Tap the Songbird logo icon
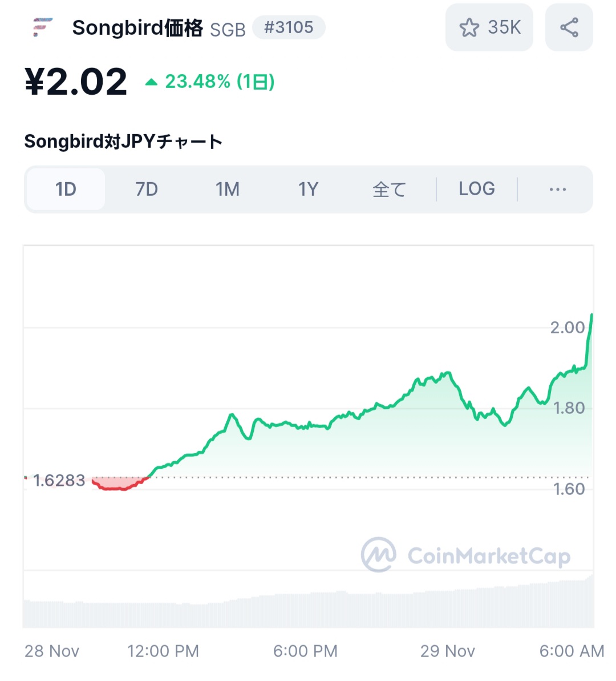 (43, 27)
